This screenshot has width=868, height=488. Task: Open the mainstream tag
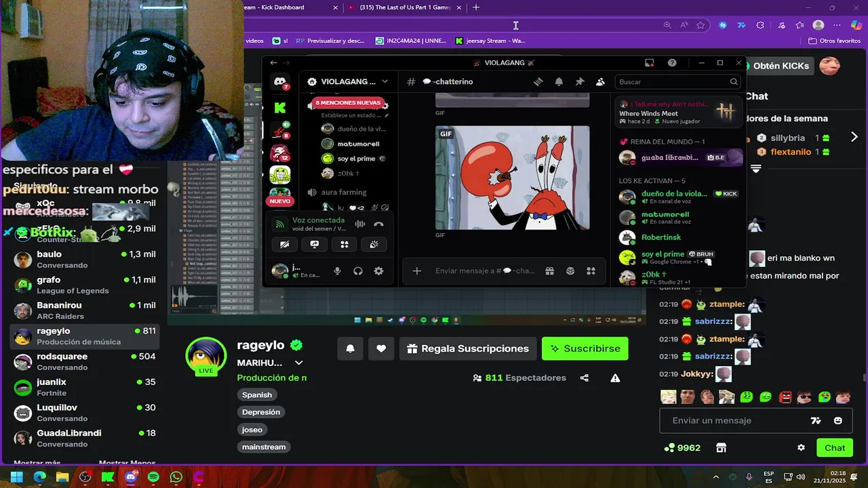(264, 447)
